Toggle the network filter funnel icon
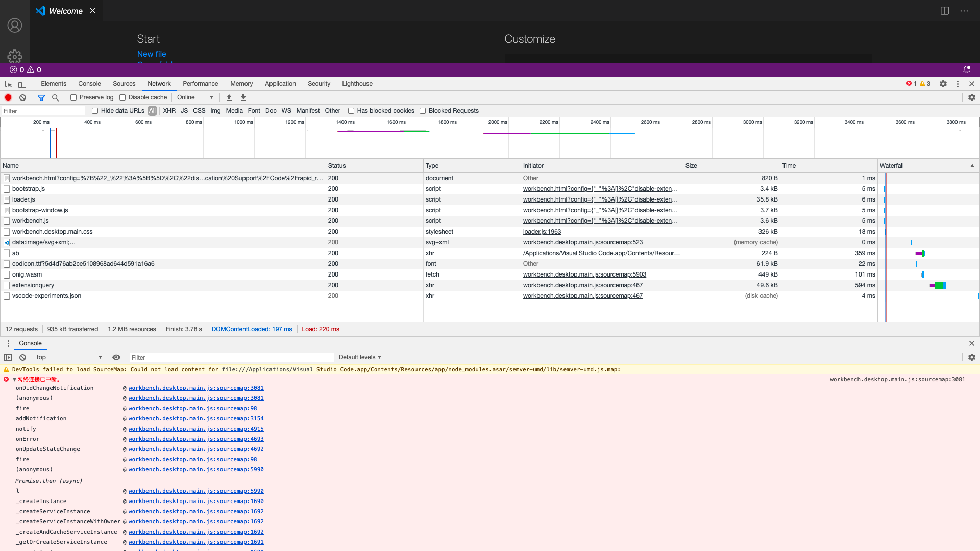This screenshot has width=980, height=551. (x=41, y=97)
